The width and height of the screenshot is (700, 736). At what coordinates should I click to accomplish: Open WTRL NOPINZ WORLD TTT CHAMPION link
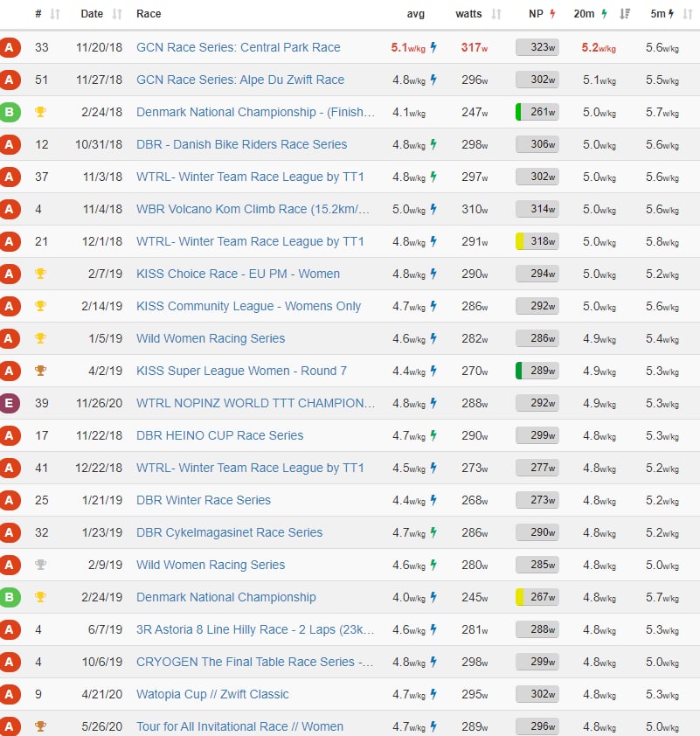click(256, 403)
